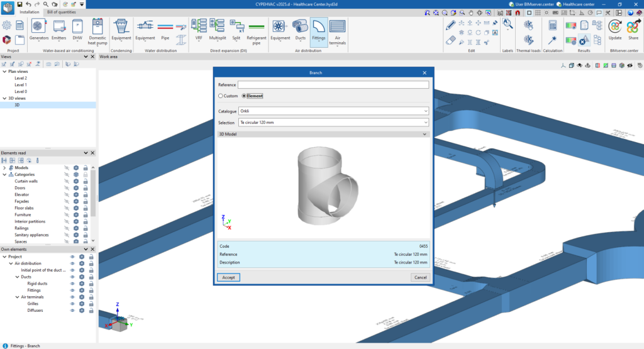Screen dimensions: 644x349
Task: Click Elements read panel scrollbar
Action: pyautogui.click(x=93, y=193)
